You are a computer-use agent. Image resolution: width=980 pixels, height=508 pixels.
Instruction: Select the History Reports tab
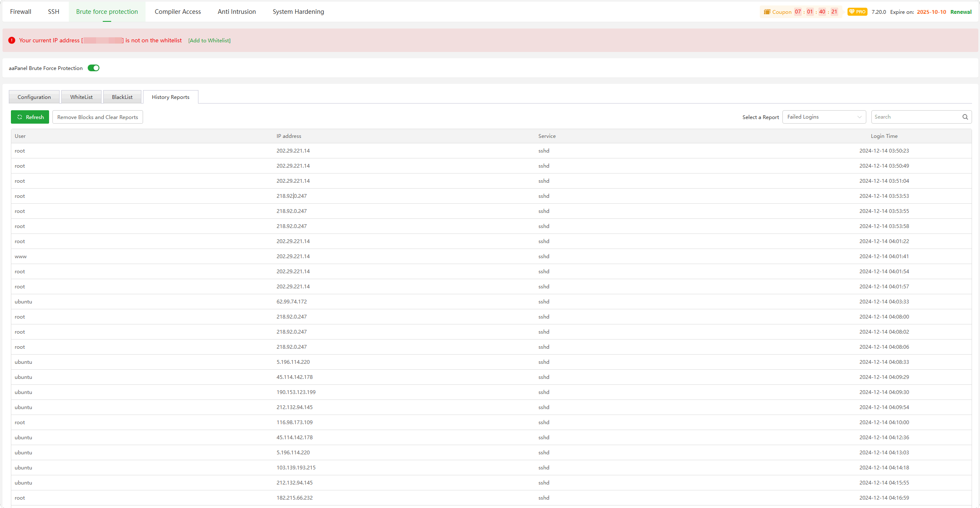point(170,97)
